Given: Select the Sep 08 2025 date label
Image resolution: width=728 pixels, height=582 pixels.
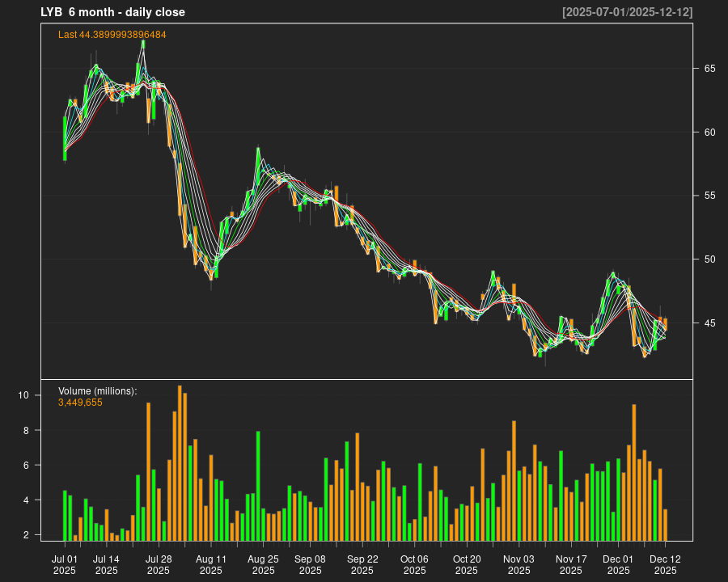Looking at the screenshot, I should click(310, 564).
